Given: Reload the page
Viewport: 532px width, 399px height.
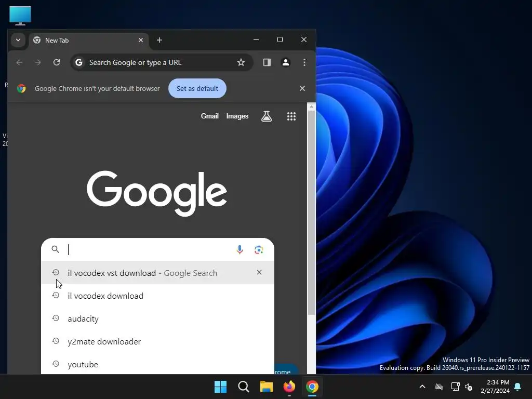Looking at the screenshot, I should 57,62.
